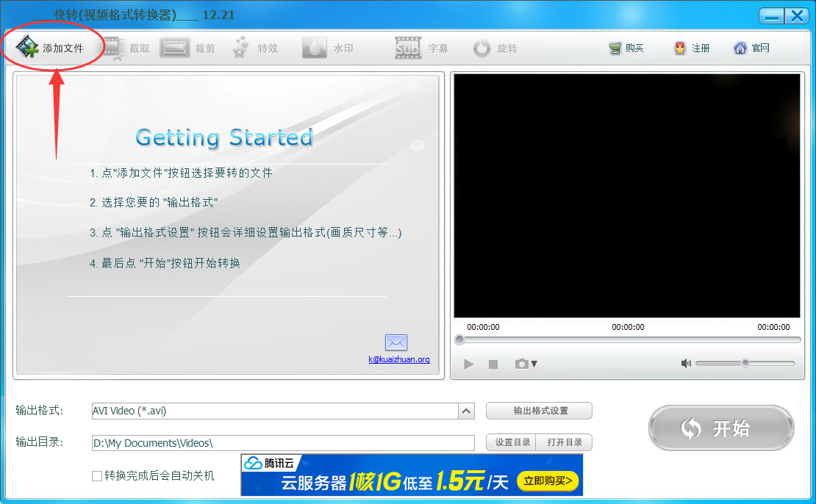
Task: Stop the video preview
Action: [493, 364]
